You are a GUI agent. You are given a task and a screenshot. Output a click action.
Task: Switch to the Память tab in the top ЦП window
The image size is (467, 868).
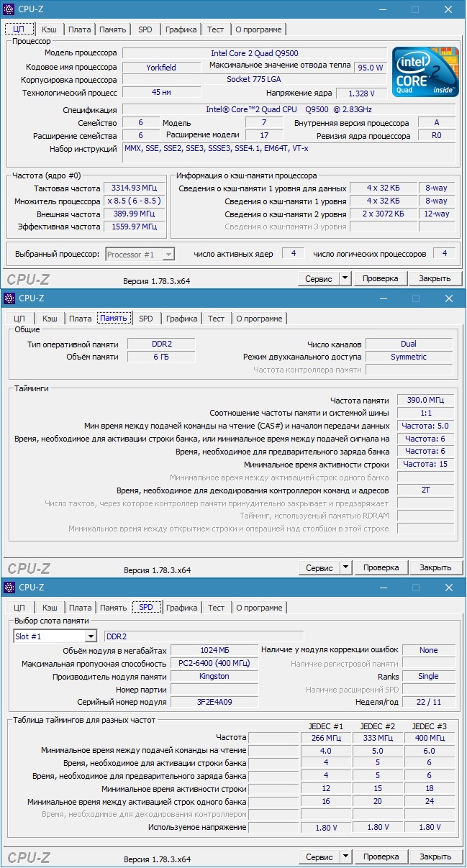pos(113,29)
